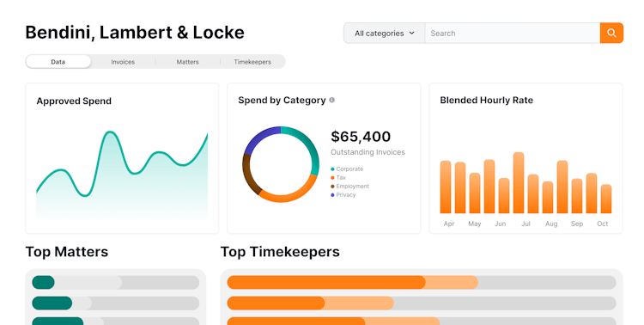Image resolution: width=644 pixels, height=325 pixels.
Task: Click into the Search input field
Action: pos(513,33)
